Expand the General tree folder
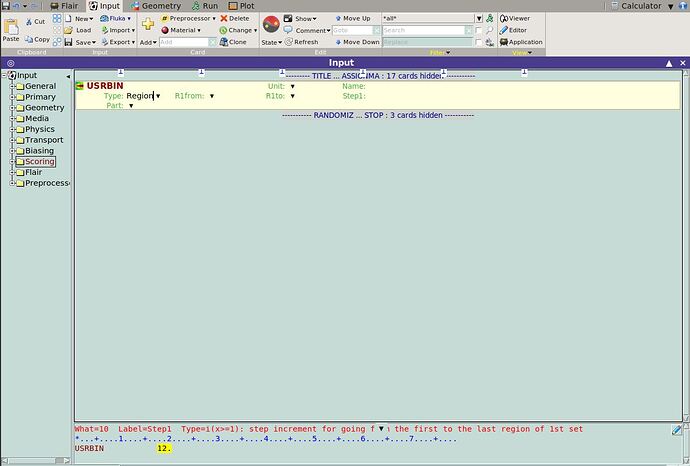 pyautogui.click(x=12, y=86)
